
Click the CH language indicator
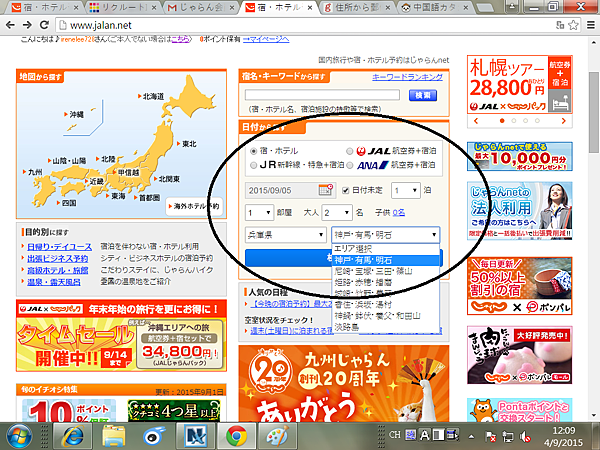(x=395, y=435)
